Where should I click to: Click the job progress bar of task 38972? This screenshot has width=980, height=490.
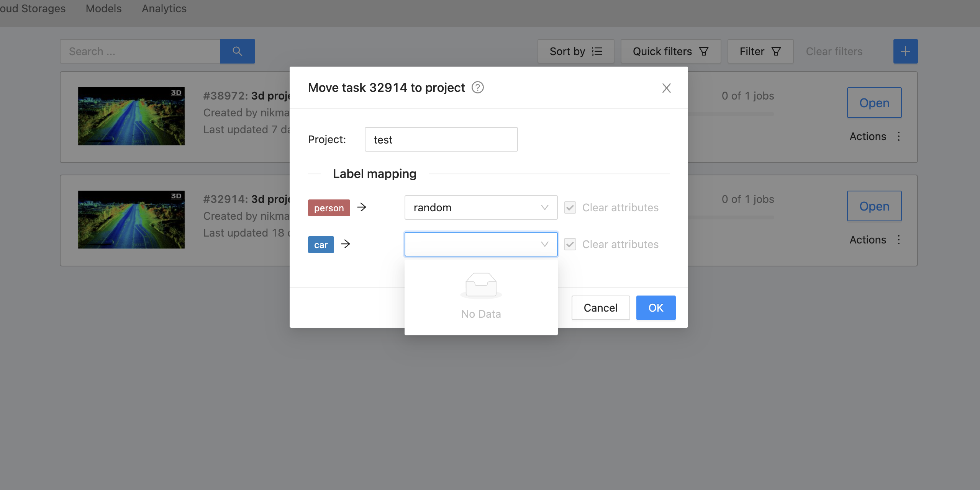(x=747, y=115)
